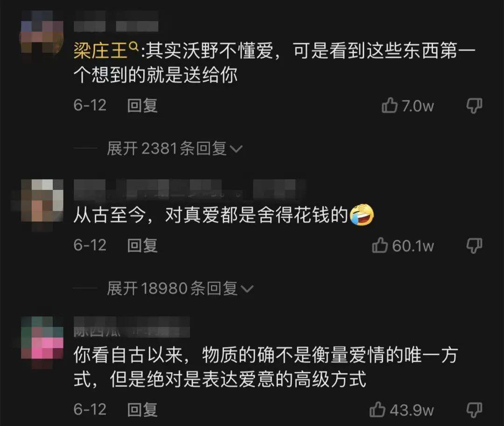Dislike the 你看自古以来 comment
504x426 pixels.
(x=475, y=410)
